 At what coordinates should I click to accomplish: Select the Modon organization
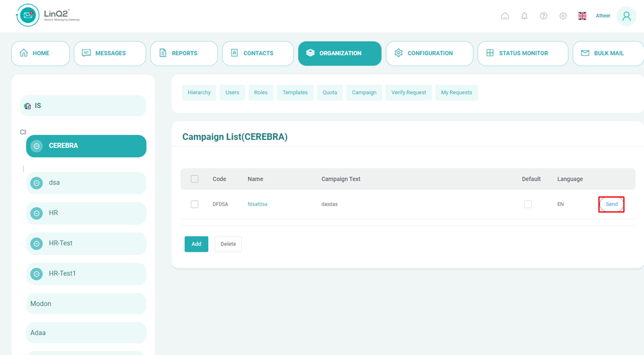86,304
